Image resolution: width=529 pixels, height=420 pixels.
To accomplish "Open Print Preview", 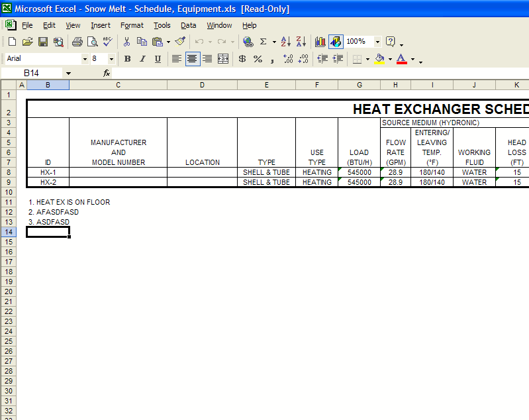I will click(92, 42).
